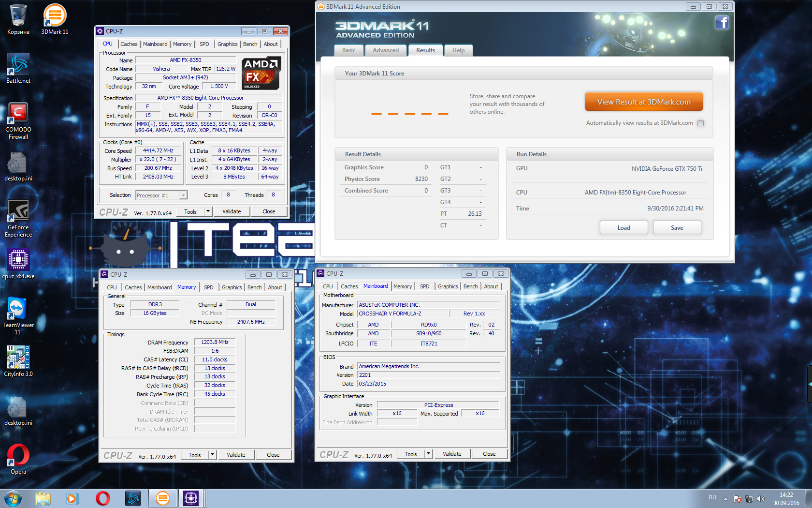Click the volume speaker tray icon
Viewport: 812px width, 508px height.
(x=761, y=499)
